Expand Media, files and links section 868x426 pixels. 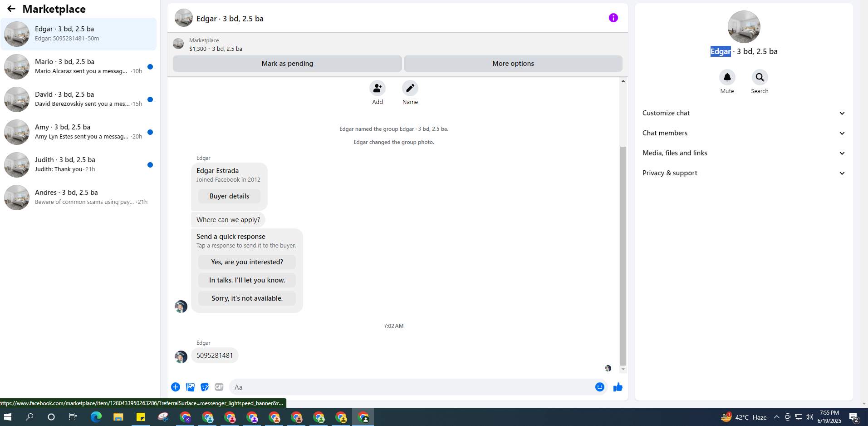744,153
